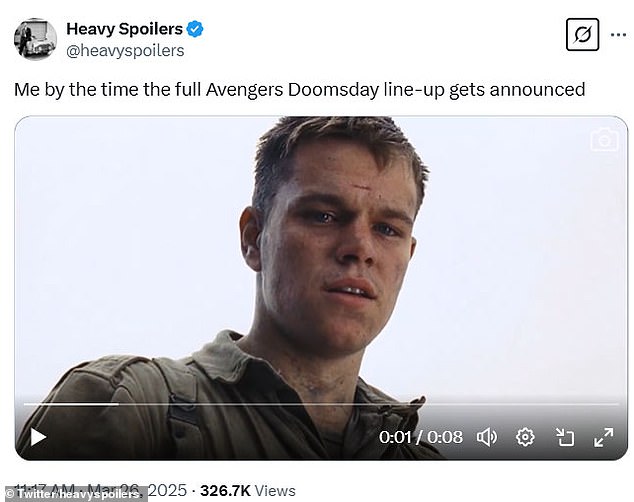The height and width of the screenshot is (502, 634).
Task: Click the Avengers Doomsday tweet text
Action: click(300, 89)
